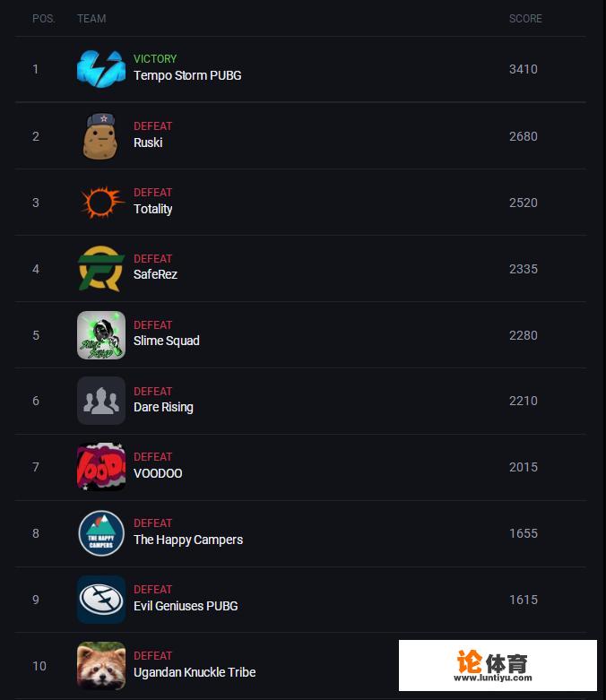Screen dimensions: 606x700
Task: Click the VOODOO team logo
Action: point(100,467)
